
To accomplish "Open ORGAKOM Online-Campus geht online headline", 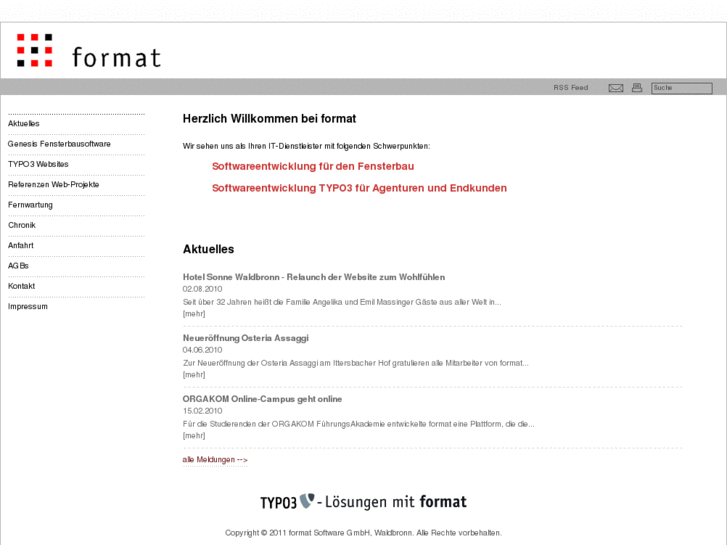I will [x=262, y=399].
